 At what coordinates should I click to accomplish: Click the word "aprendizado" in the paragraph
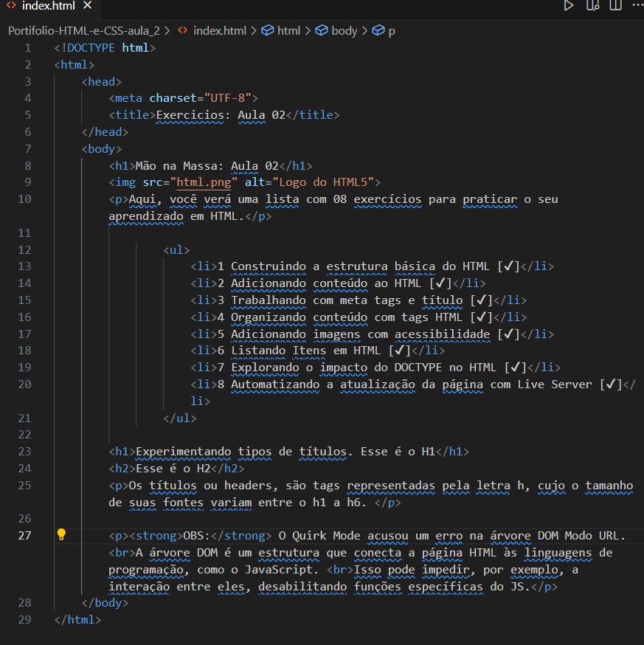coord(146,216)
